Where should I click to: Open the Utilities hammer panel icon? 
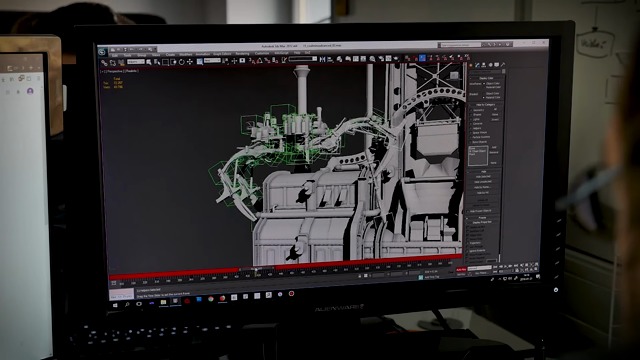click(503, 65)
